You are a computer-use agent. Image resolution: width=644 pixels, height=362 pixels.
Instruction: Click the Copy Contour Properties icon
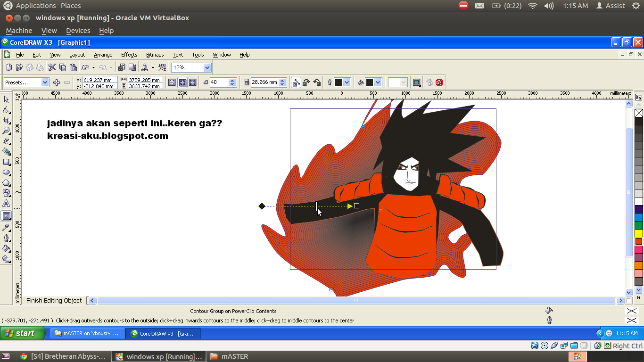(429, 82)
